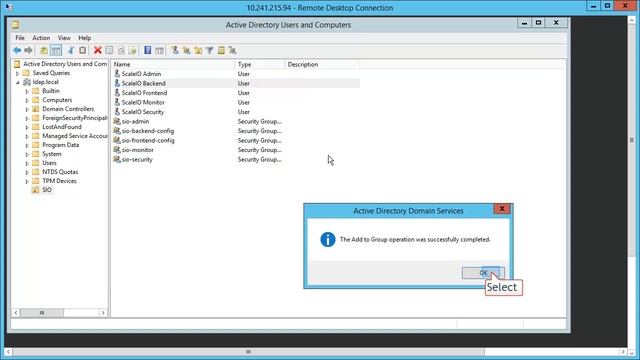The image size is (640, 360).
Task: Open the Help menu
Action: coord(84,38)
